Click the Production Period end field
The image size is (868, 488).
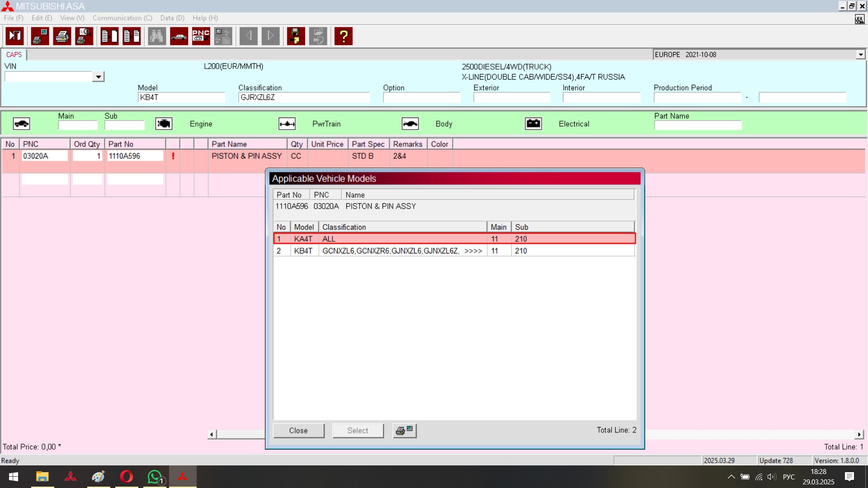(802, 98)
